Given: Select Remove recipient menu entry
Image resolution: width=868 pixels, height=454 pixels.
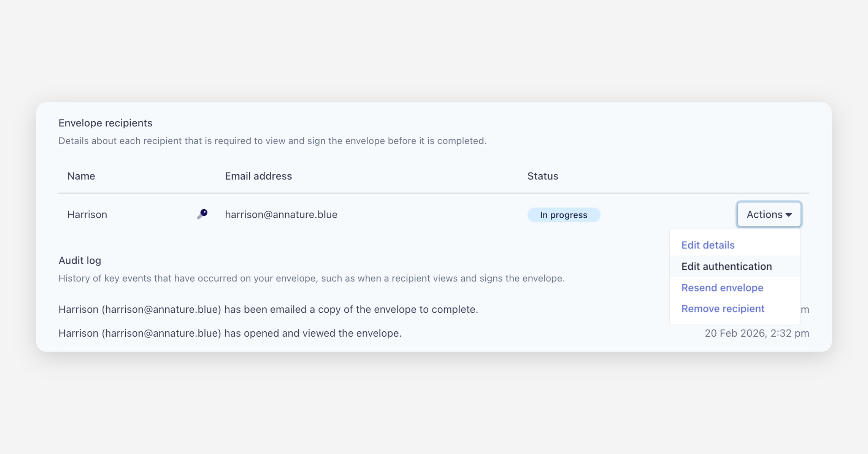Looking at the screenshot, I should [x=723, y=309].
